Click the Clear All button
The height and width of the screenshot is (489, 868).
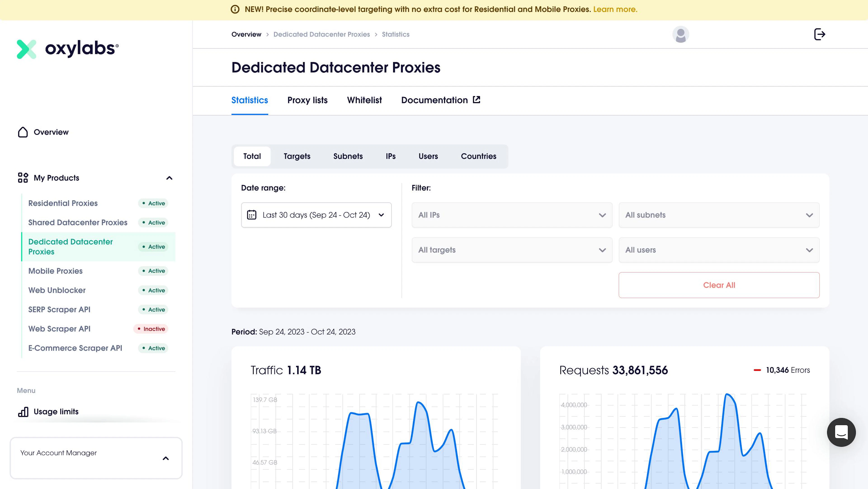(x=719, y=285)
